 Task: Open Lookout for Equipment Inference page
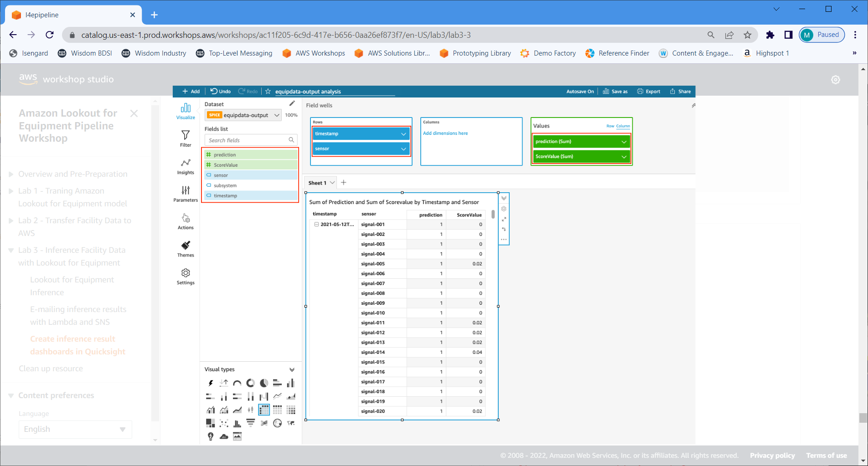[72, 286]
